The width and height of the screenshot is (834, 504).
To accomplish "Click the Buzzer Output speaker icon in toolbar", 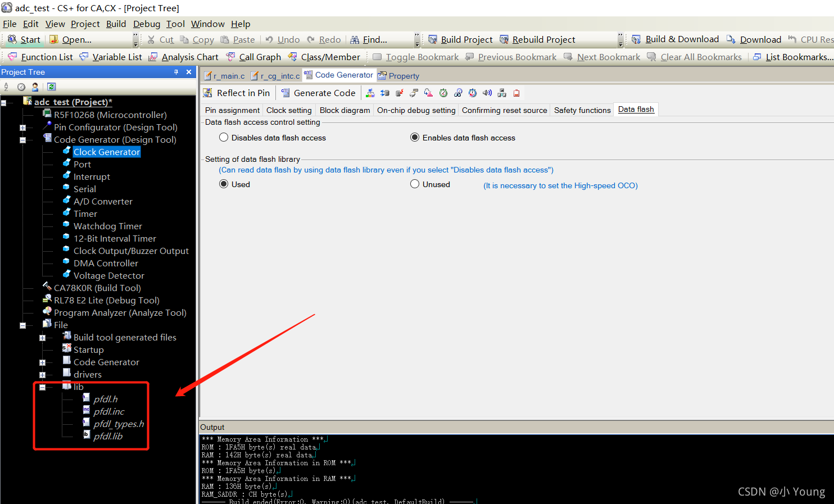I will coord(487,93).
